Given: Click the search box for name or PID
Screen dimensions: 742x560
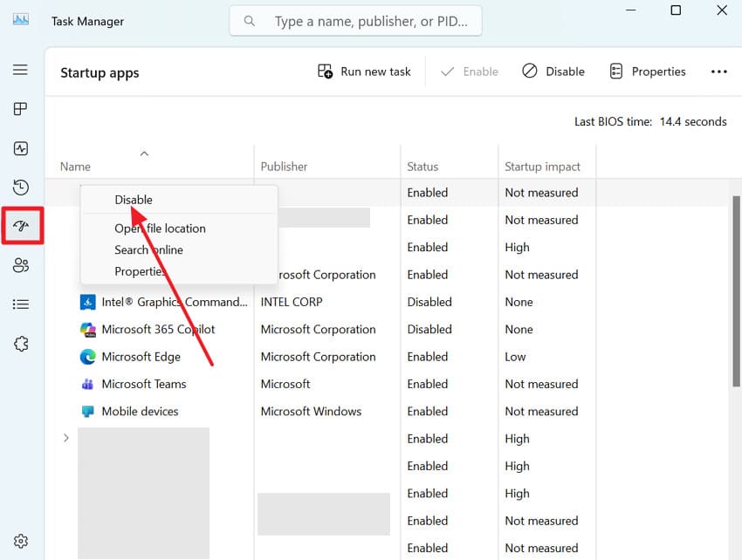Looking at the screenshot, I should [x=355, y=20].
